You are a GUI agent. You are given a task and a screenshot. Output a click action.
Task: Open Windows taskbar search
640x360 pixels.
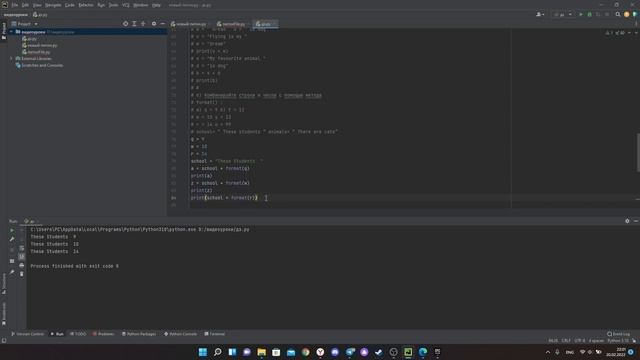tap(218, 352)
